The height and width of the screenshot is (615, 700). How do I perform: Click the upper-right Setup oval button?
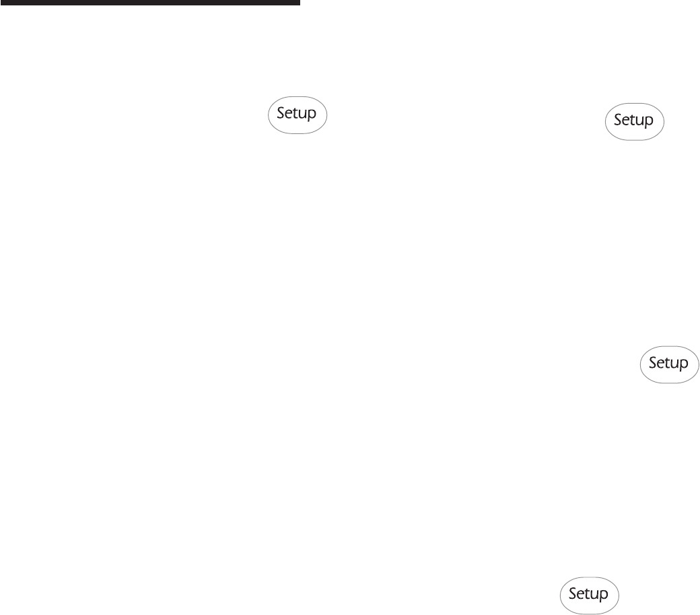coord(634,122)
